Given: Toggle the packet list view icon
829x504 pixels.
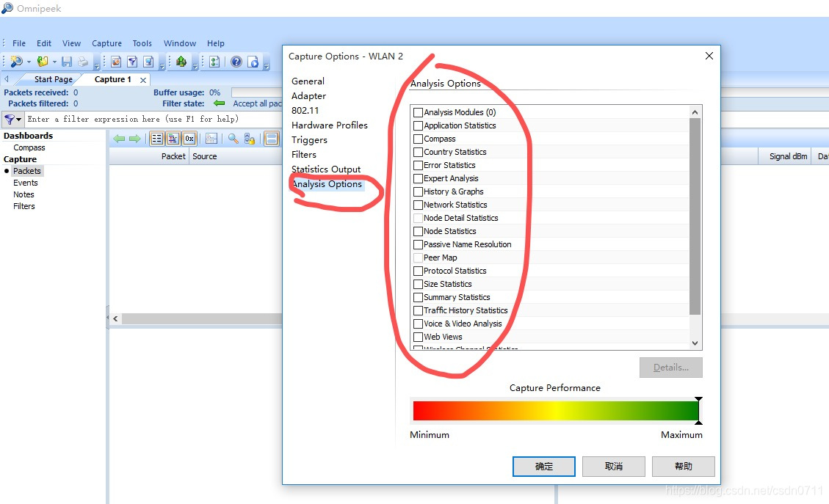Looking at the screenshot, I should coord(157,139).
